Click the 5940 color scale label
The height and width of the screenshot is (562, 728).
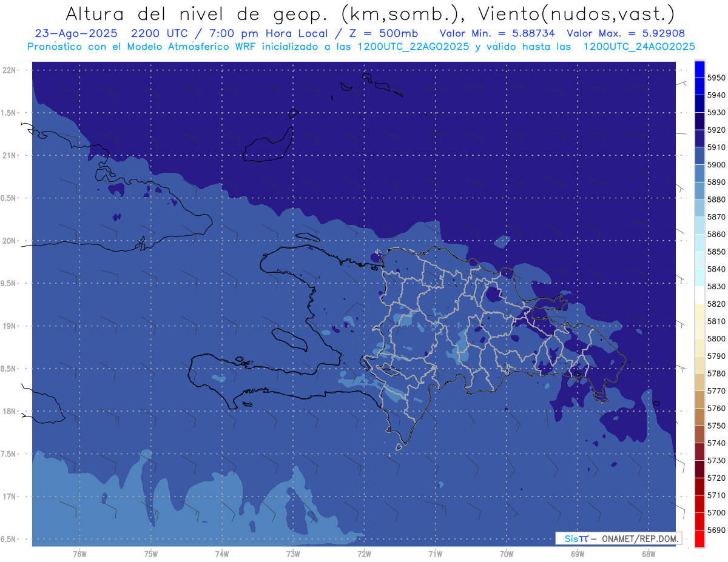point(716,95)
